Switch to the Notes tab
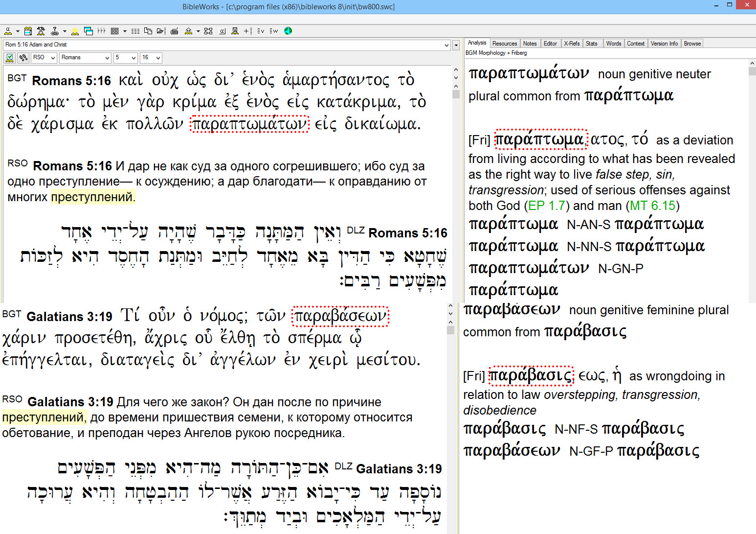The width and height of the screenshot is (756, 534). 530,44
